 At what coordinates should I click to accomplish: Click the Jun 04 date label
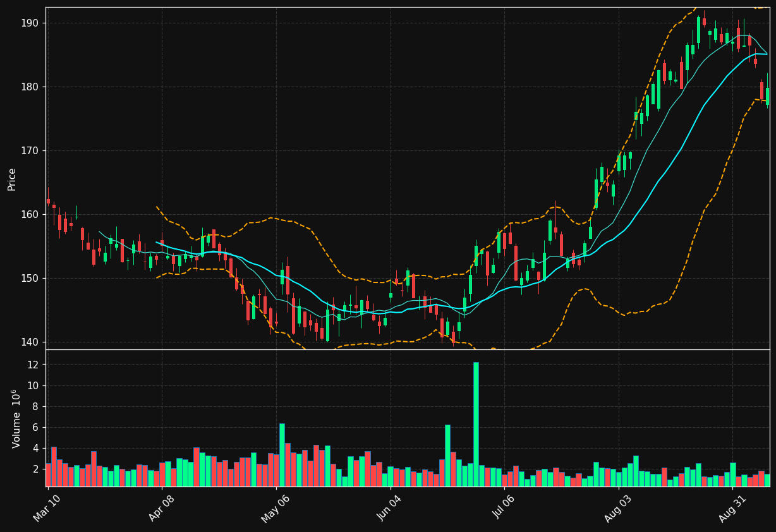click(x=389, y=509)
